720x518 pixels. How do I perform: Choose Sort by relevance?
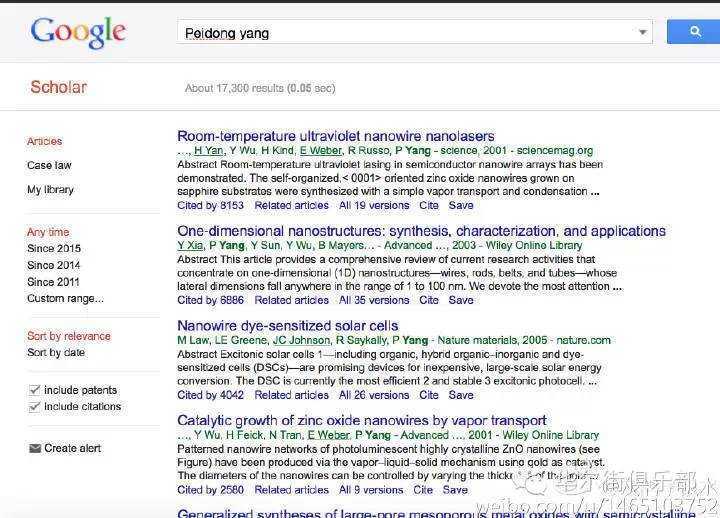[69, 336]
